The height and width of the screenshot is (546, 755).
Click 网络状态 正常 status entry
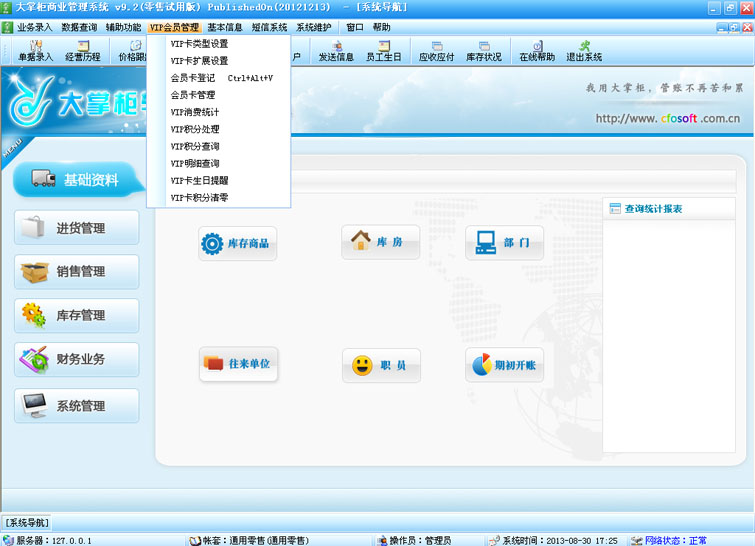[669, 541]
